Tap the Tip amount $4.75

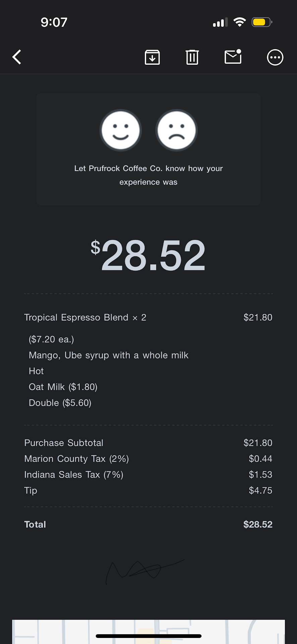[x=260, y=490]
